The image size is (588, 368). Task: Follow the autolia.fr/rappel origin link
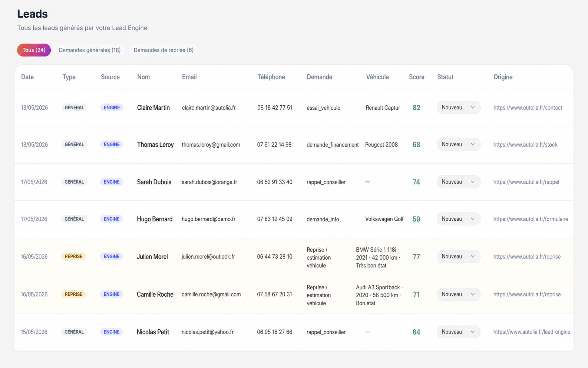click(x=526, y=182)
